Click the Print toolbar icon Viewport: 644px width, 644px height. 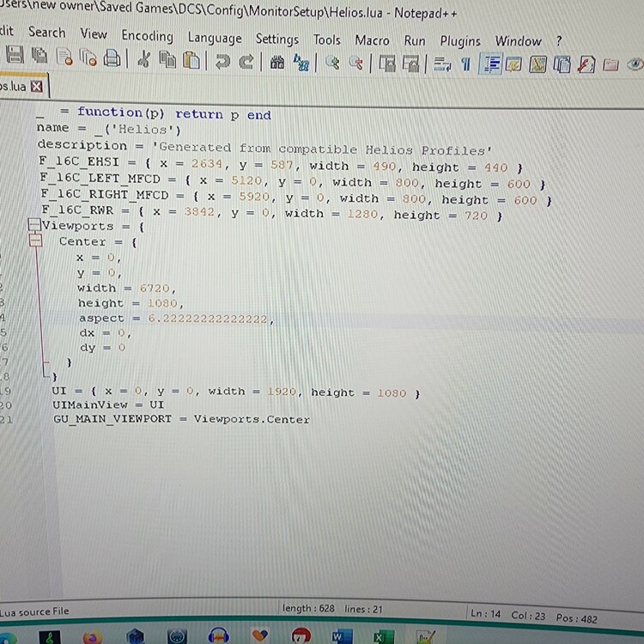pos(112,58)
